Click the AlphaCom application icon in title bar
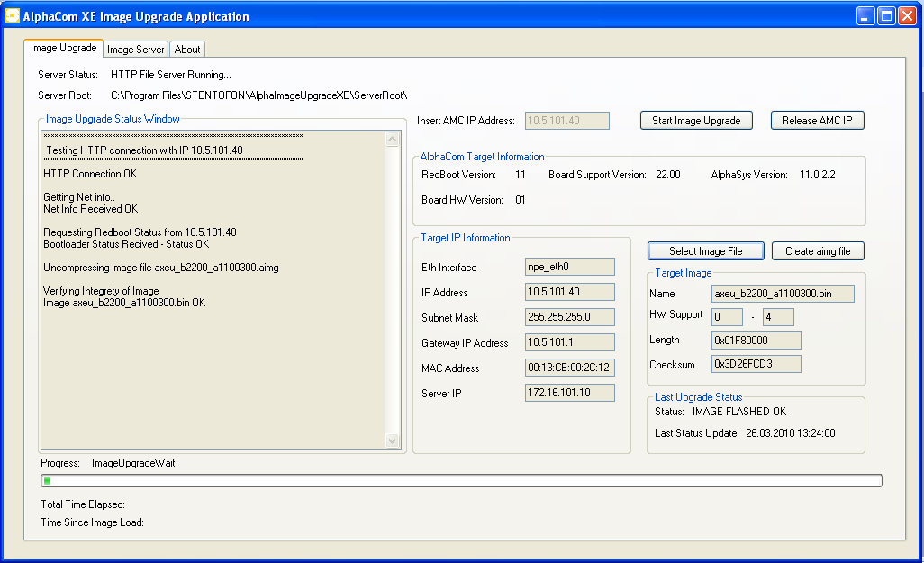This screenshot has width=924, height=563. (x=14, y=16)
